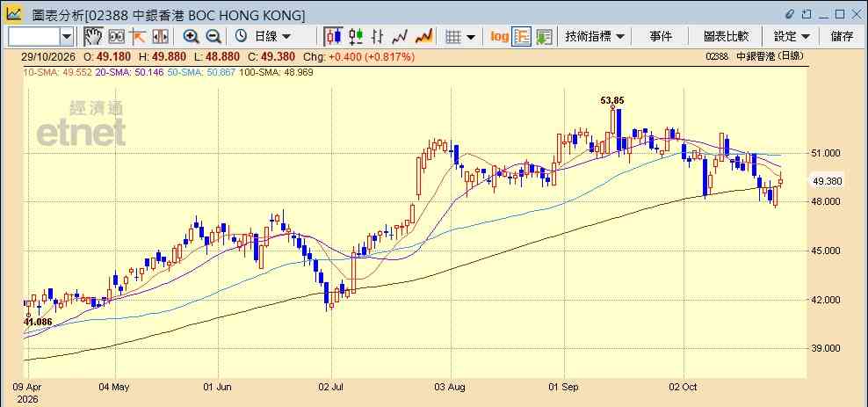Click the 儲存 save button
The height and width of the screenshot is (407, 868).
click(x=842, y=37)
